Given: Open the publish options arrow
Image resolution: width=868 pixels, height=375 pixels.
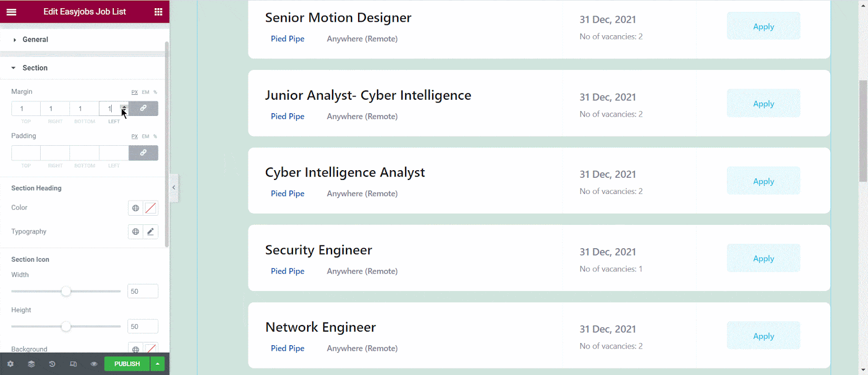Looking at the screenshot, I should [x=157, y=364].
